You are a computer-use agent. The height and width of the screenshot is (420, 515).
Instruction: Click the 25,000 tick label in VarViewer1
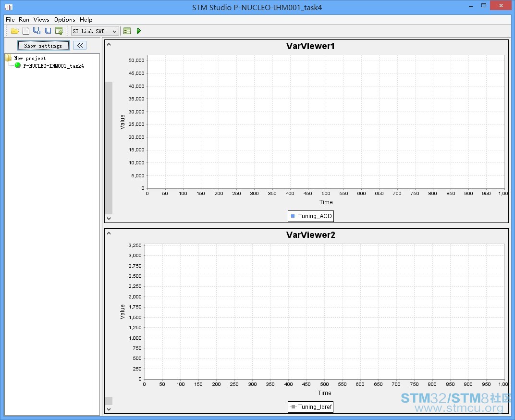click(x=136, y=124)
